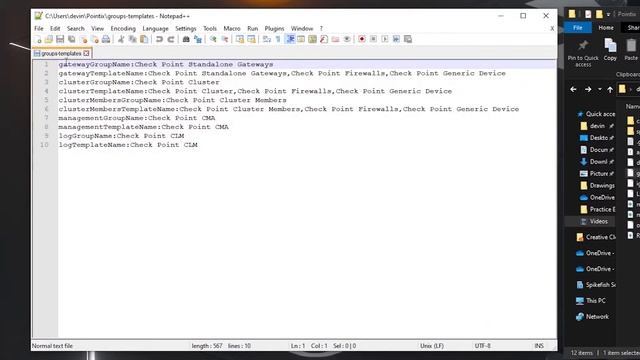640x360 pixels.
Task: Open Explorer Quick Access Toolbar customize dropdown
Action: point(608,15)
